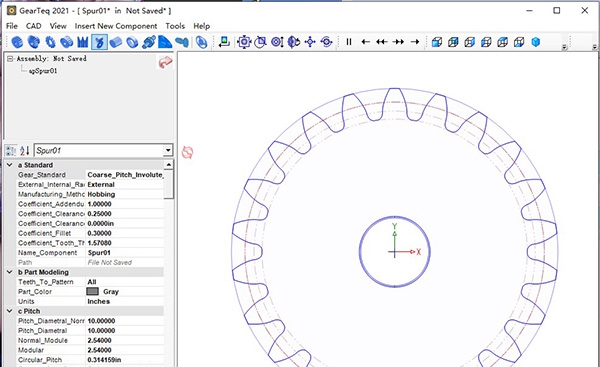Click the rotate view orbit icon
The height and width of the screenshot is (367, 600).
coord(326,42)
